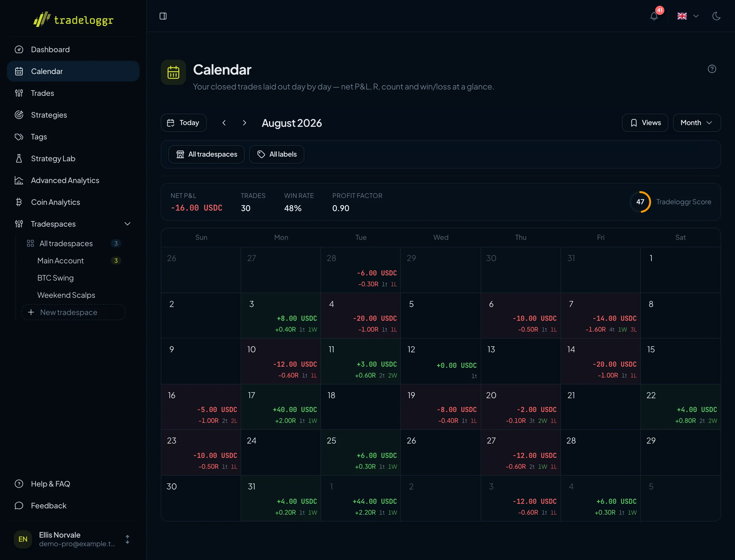This screenshot has width=735, height=560.
Task: Click the +44.00 USDC September 1 cell
Action: click(x=361, y=498)
